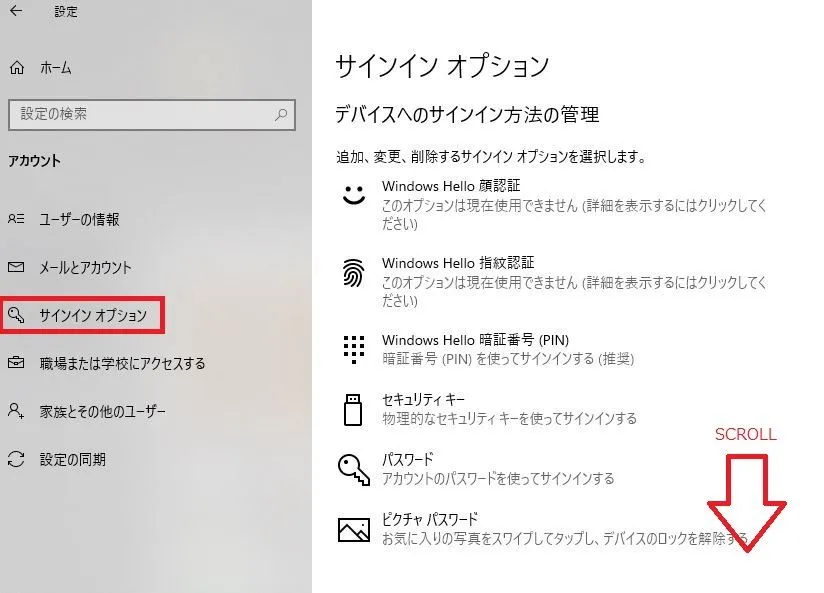Image resolution: width=824 pixels, height=593 pixels.
Task: Click the key icon beside パスワード
Action: tap(354, 469)
